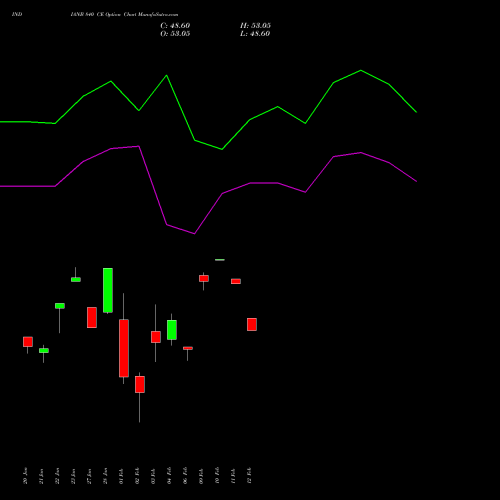Select the 20 Jan date label
500x500 pixels.
pos(25,476)
